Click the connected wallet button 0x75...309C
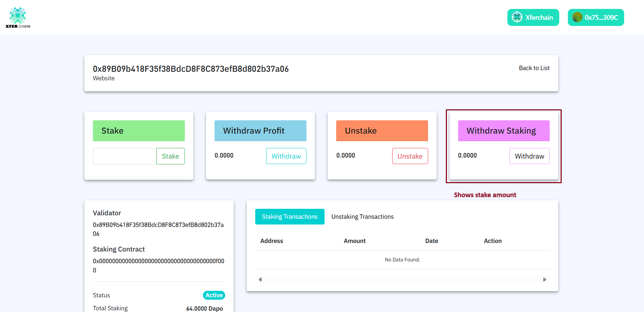The image size is (644, 312). click(596, 17)
